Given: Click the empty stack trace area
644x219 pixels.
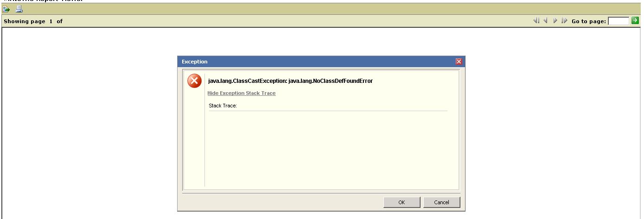Looking at the screenshot, I should 328,148.
